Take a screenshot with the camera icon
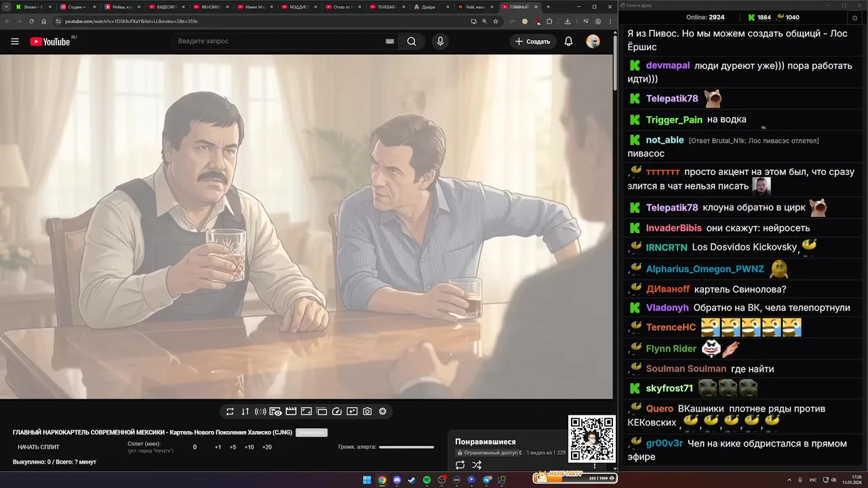The width and height of the screenshot is (868, 488). click(367, 411)
